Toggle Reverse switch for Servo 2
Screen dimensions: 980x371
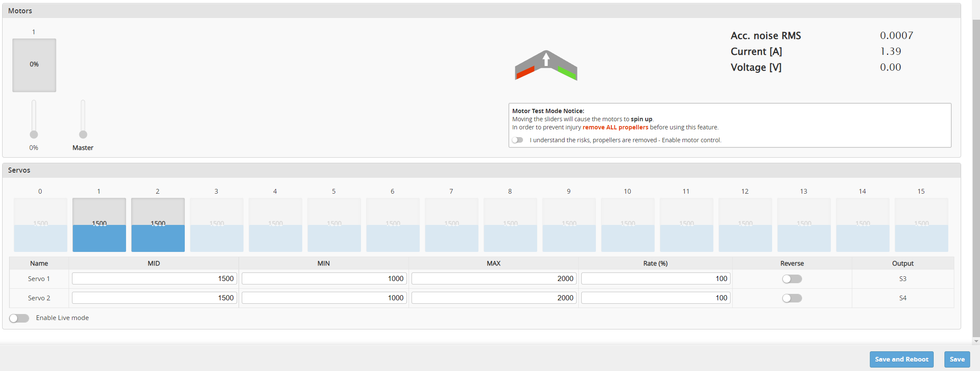[x=792, y=298]
